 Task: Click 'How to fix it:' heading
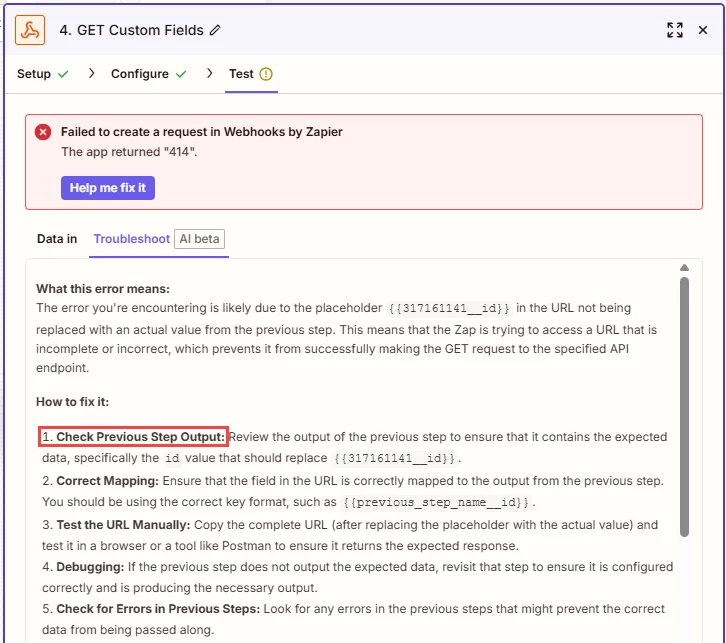[x=72, y=402]
